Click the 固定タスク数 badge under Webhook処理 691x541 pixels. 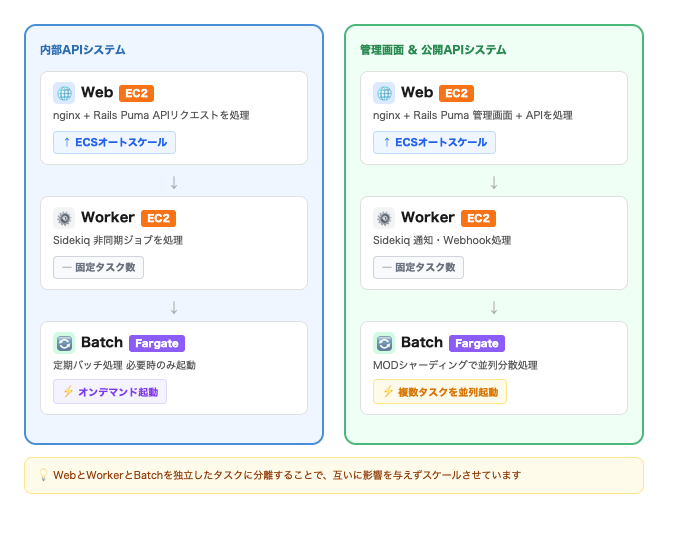418,267
